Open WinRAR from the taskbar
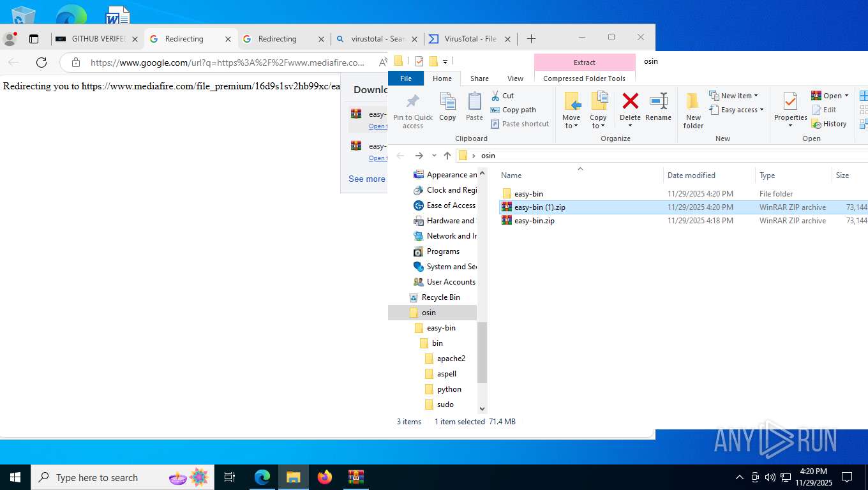Viewport: 868px width, 490px height. pyautogui.click(x=356, y=477)
